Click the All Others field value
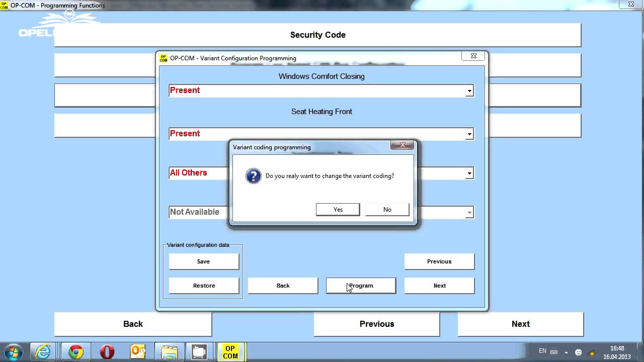 click(x=188, y=173)
